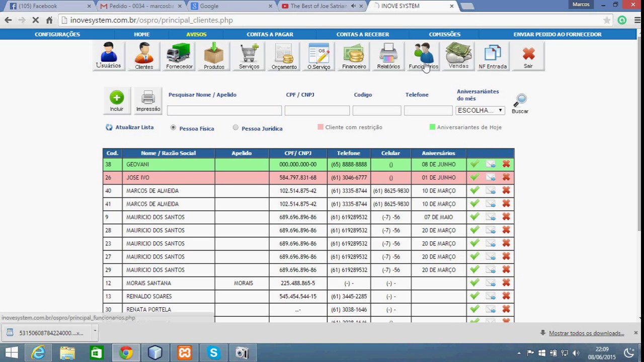Click the Pesquisar Nome / Apelido field
This screenshot has height=362, width=644.
224,111
